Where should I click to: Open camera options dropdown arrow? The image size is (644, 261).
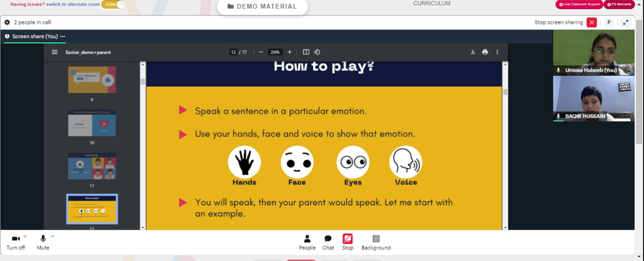pyautogui.click(x=25, y=237)
